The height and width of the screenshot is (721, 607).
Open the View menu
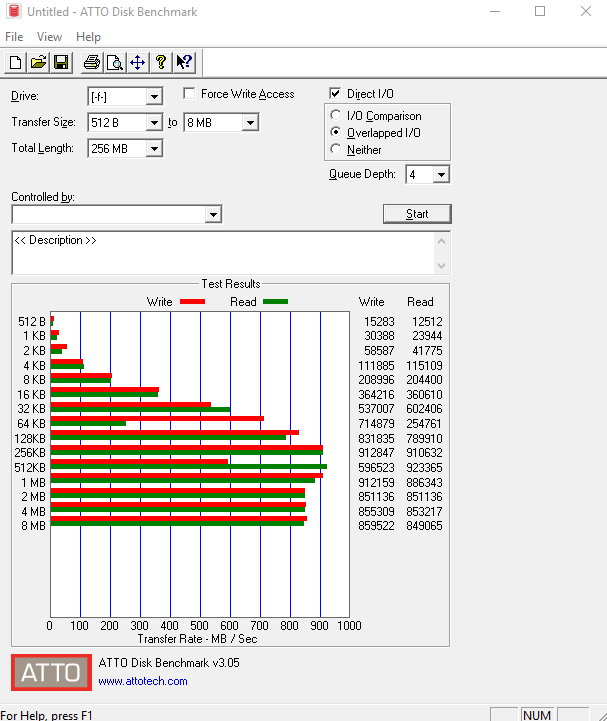coord(49,37)
